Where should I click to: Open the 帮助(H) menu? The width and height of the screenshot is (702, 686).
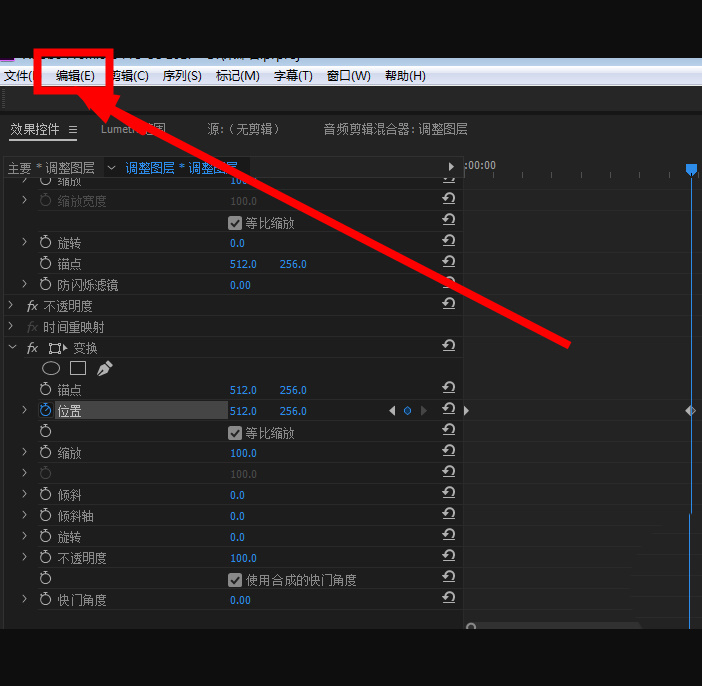point(405,76)
